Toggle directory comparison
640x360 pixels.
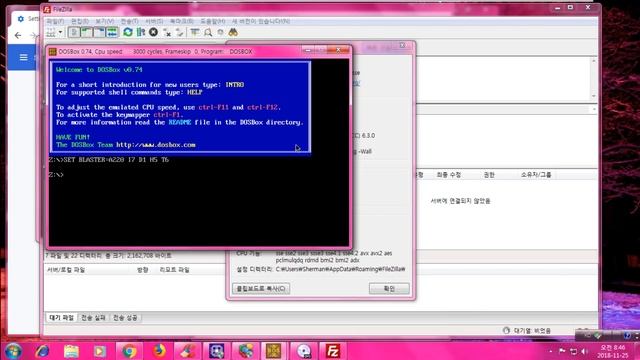tap(208, 32)
